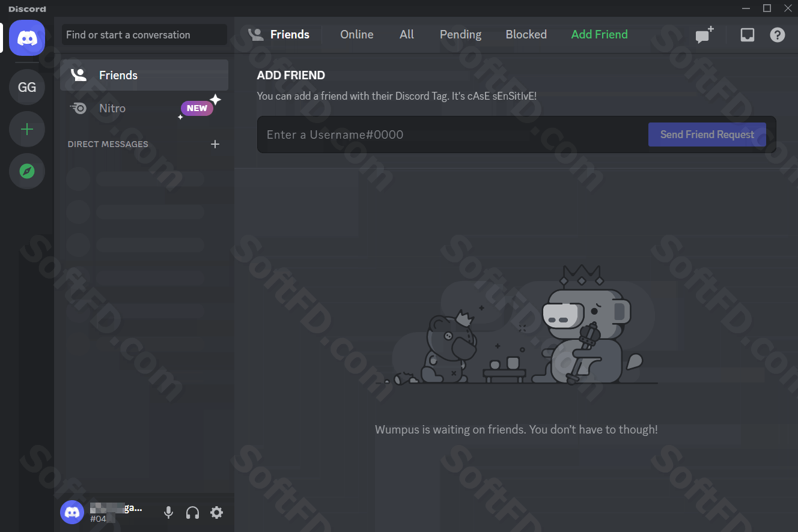Select the Add Friend tab

pos(599,35)
